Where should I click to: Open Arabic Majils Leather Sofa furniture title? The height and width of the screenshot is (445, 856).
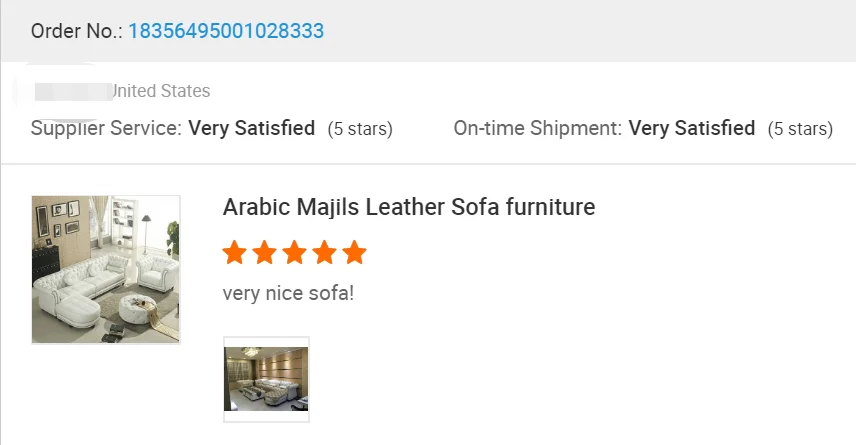click(x=408, y=207)
